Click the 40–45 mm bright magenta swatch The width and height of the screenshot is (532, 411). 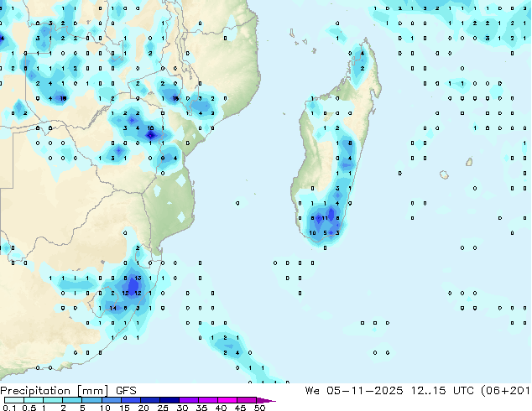click(227, 400)
